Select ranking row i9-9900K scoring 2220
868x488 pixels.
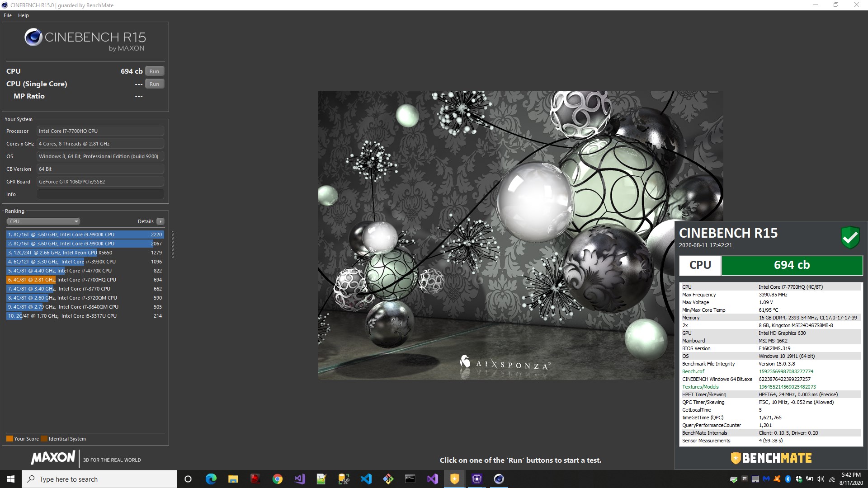click(85, 235)
